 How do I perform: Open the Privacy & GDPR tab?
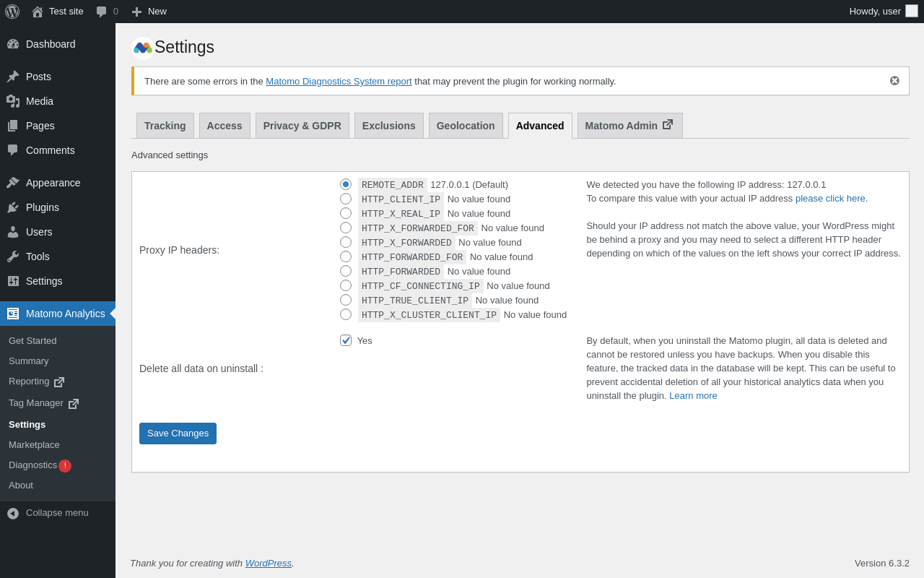click(302, 126)
